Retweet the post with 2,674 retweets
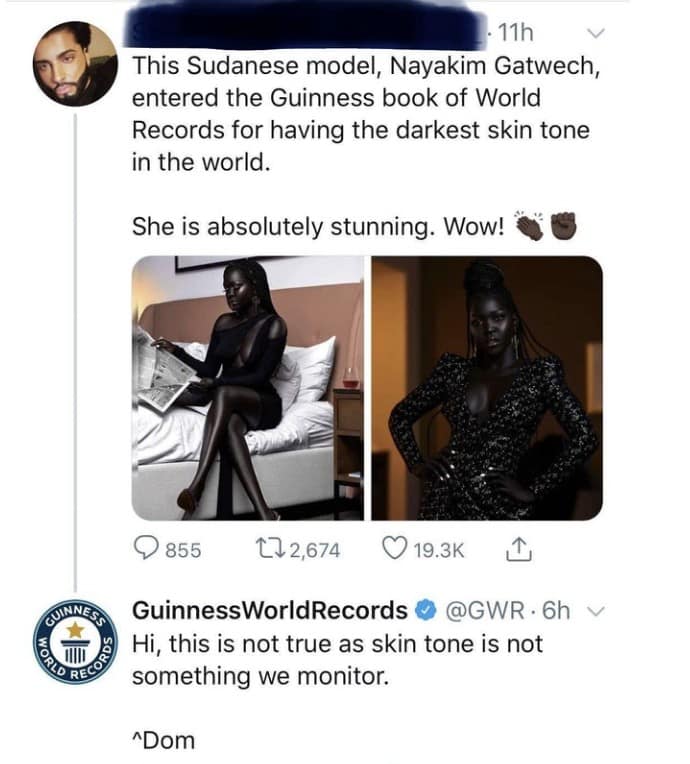 tap(270, 550)
